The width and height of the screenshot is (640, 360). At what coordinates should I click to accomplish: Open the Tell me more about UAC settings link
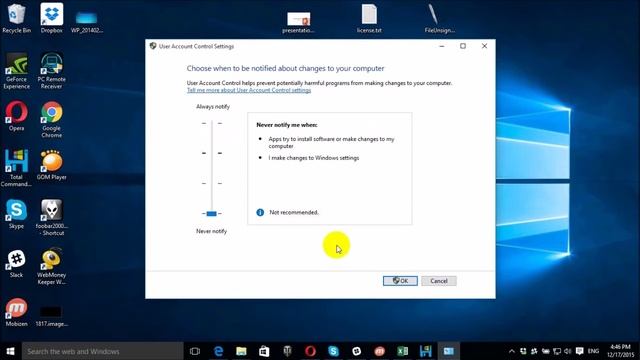(x=249, y=90)
